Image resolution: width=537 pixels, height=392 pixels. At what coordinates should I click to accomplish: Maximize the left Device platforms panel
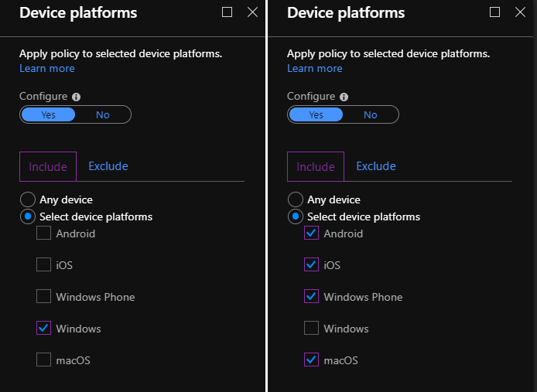point(227,12)
